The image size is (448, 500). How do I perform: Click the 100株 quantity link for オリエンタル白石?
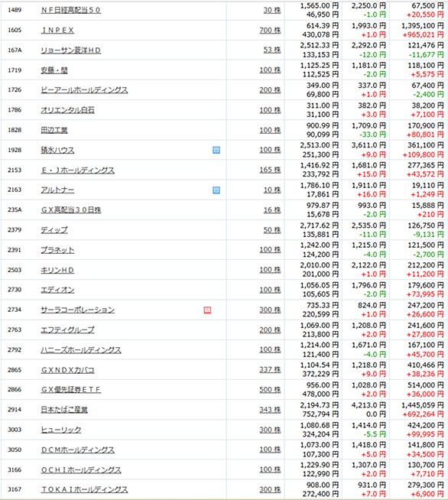pos(270,110)
